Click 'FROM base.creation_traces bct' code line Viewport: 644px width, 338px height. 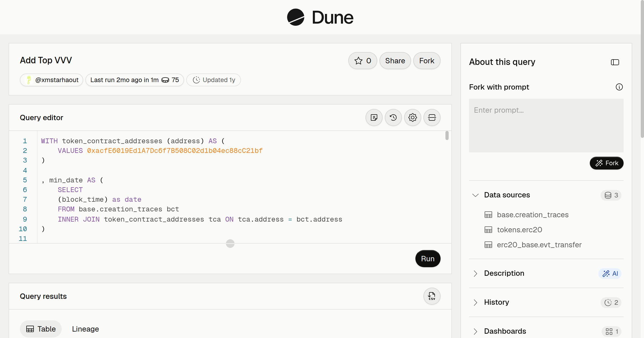tap(118, 209)
